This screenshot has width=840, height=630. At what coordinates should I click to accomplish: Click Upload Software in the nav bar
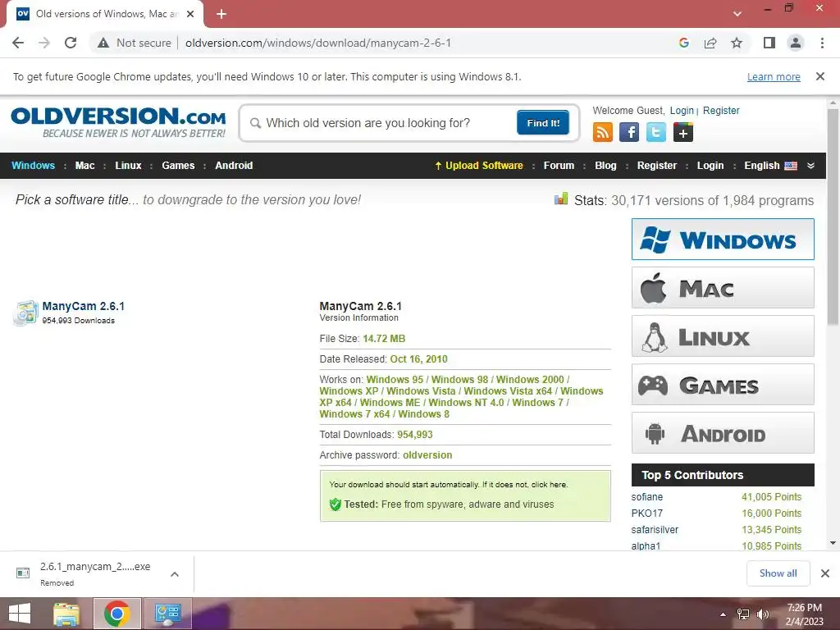point(479,166)
